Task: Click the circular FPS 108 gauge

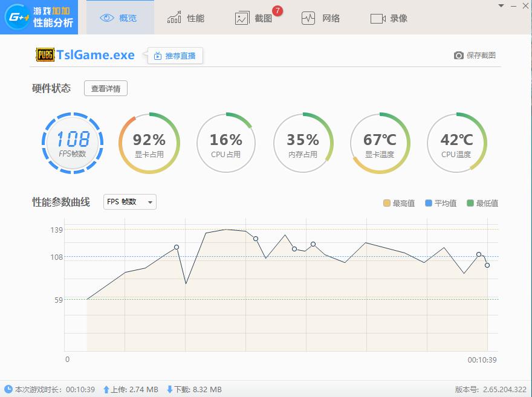Action: click(x=73, y=143)
